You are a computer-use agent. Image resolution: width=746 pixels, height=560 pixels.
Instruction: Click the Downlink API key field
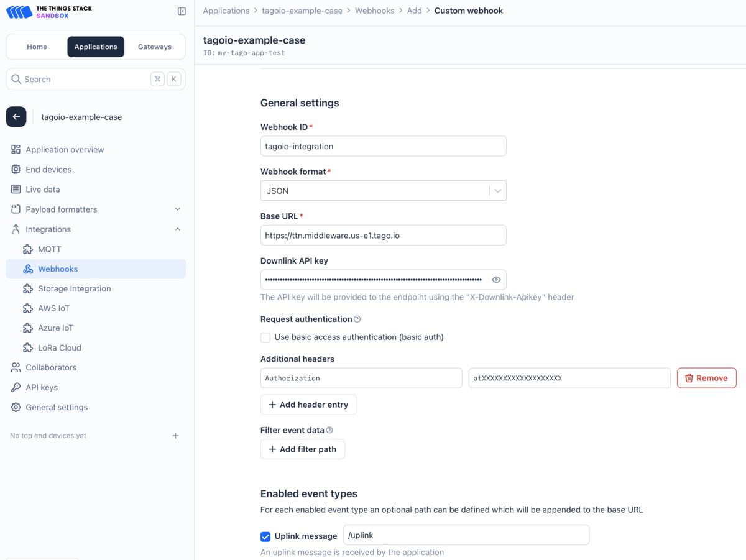click(384, 280)
